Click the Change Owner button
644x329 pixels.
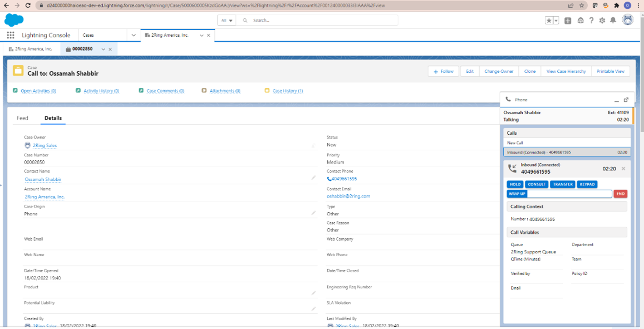tap(498, 71)
